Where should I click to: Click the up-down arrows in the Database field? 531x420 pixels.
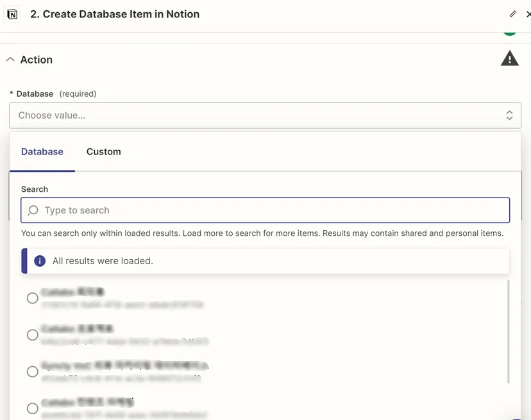click(x=509, y=115)
